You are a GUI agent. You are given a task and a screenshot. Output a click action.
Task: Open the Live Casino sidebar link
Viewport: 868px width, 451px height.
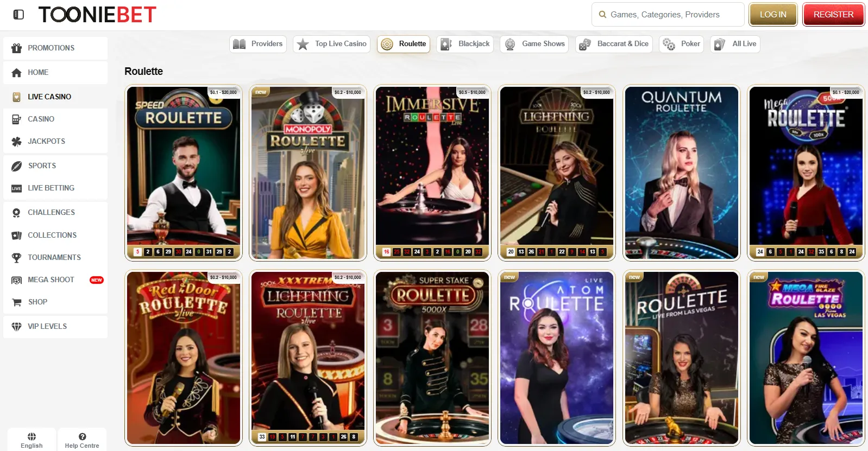coord(55,97)
